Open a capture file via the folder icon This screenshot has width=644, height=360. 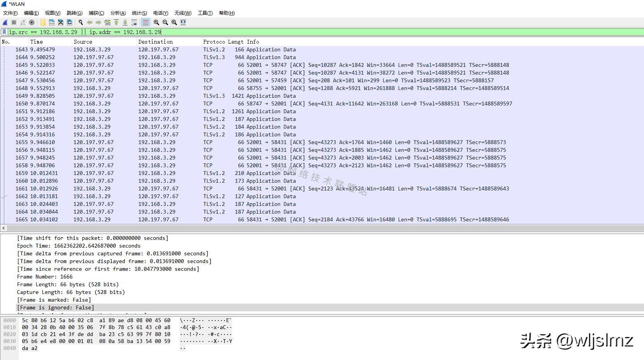pyautogui.click(x=43, y=22)
